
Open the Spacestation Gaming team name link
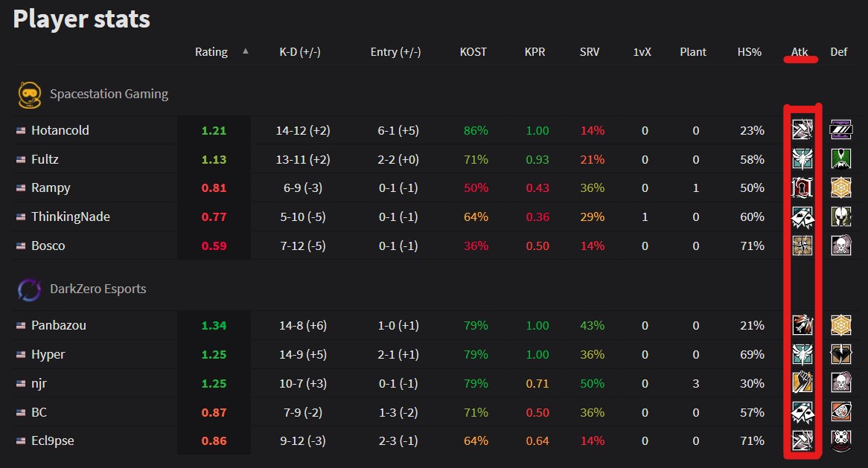[x=109, y=94]
